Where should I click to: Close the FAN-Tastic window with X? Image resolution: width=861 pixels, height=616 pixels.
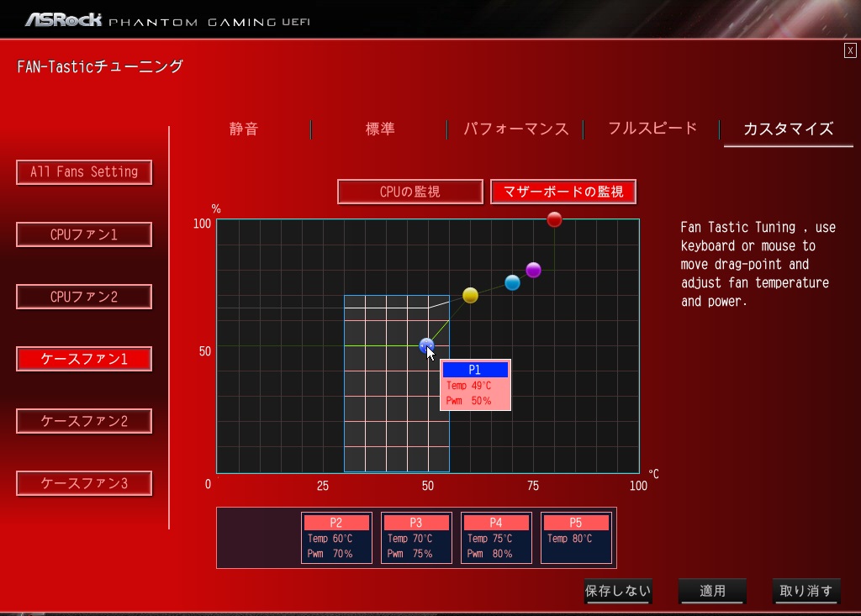click(x=850, y=50)
